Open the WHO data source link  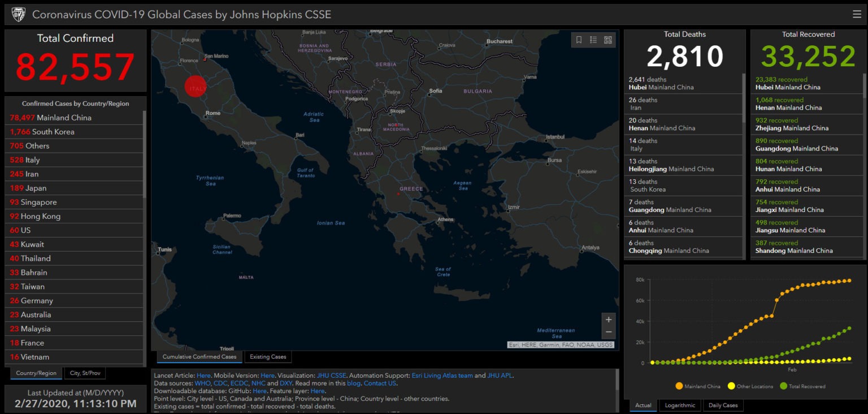pyautogui.click(x=202, y=382)
